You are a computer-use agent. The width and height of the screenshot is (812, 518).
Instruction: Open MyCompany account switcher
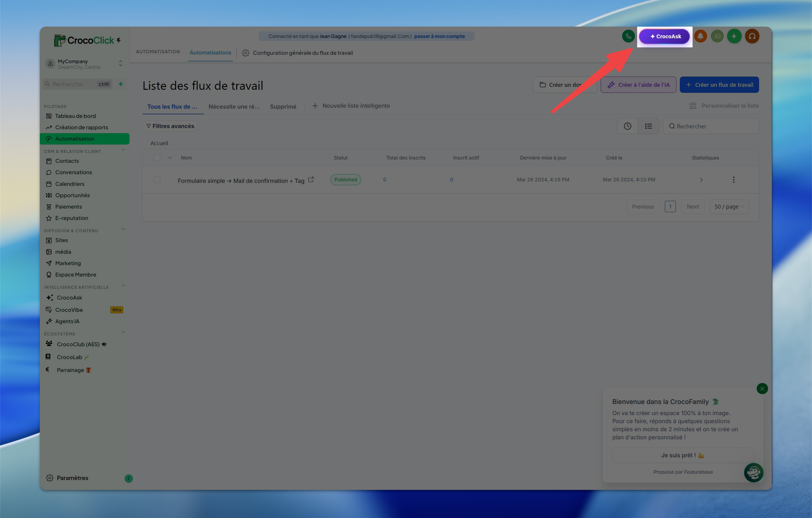(84, 64)
